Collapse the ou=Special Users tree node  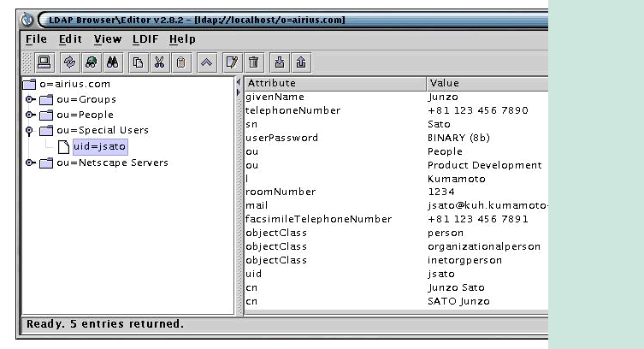(x=29, y=131)
